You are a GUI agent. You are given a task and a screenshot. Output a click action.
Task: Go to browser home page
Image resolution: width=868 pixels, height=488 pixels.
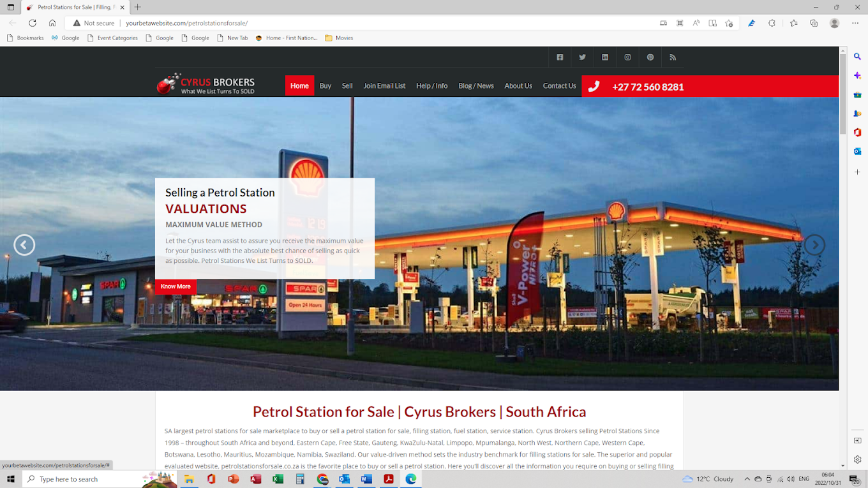[52, 22]
